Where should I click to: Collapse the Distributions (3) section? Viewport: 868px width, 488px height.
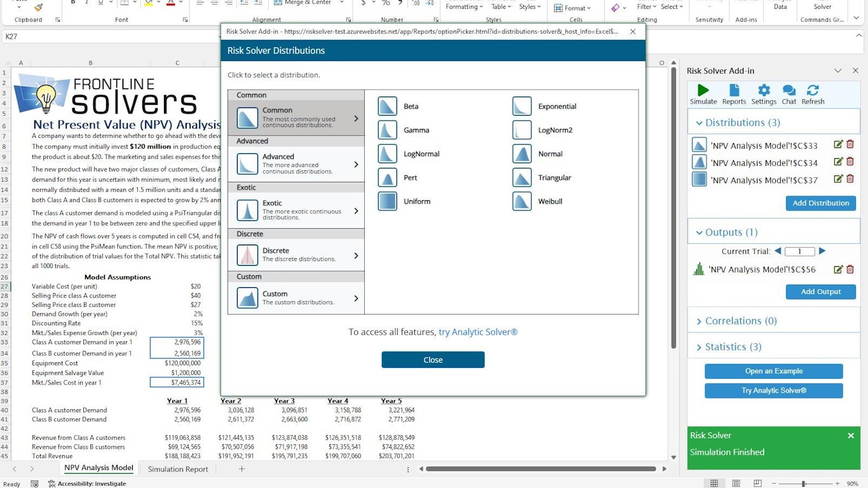coord(773,122)
